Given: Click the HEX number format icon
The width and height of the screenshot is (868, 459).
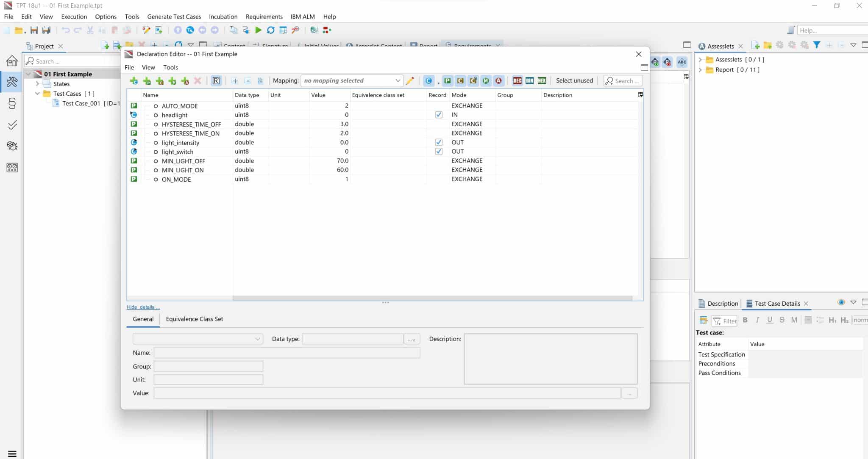Looking at the screenshot, I should pos(542,80).
